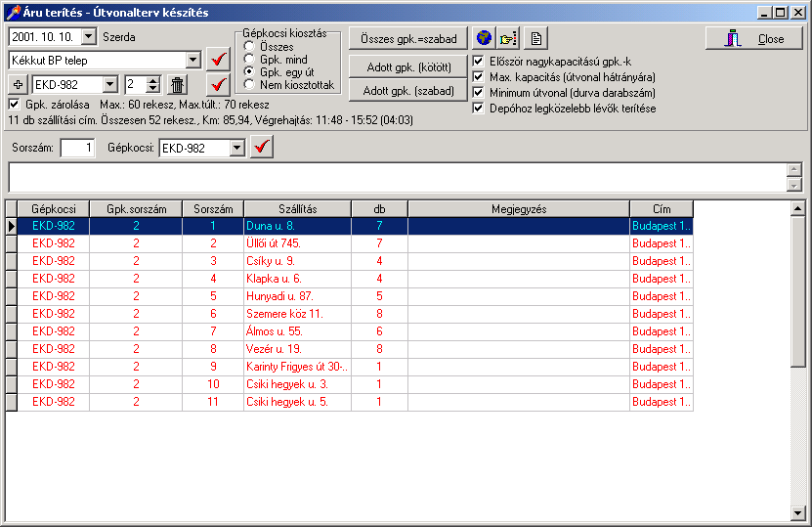812x527 pixels.
Task: Click the plus icon beside vehicle EKD-982
Action: click(18, 85)
